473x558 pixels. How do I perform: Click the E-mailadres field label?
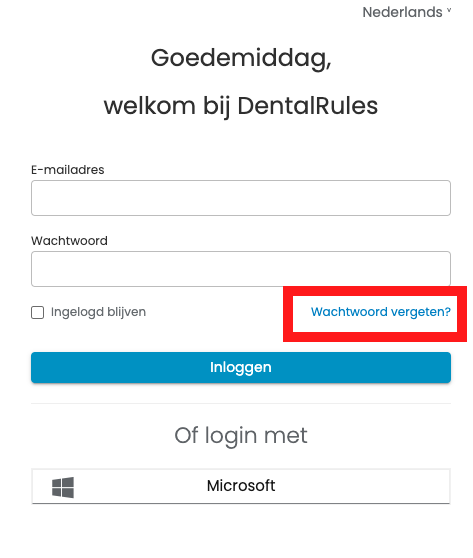coord(68,170)
